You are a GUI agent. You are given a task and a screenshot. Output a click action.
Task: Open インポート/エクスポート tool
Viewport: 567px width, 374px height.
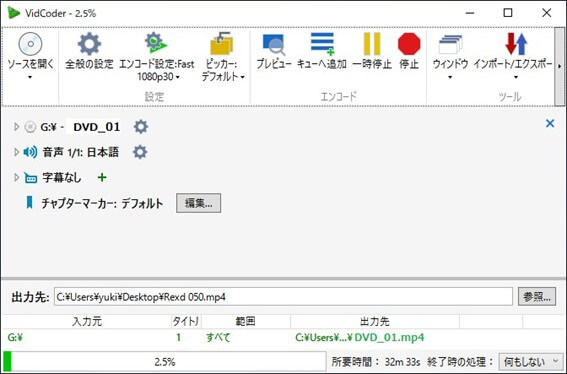pyautogui.click(x=513, y=56)
